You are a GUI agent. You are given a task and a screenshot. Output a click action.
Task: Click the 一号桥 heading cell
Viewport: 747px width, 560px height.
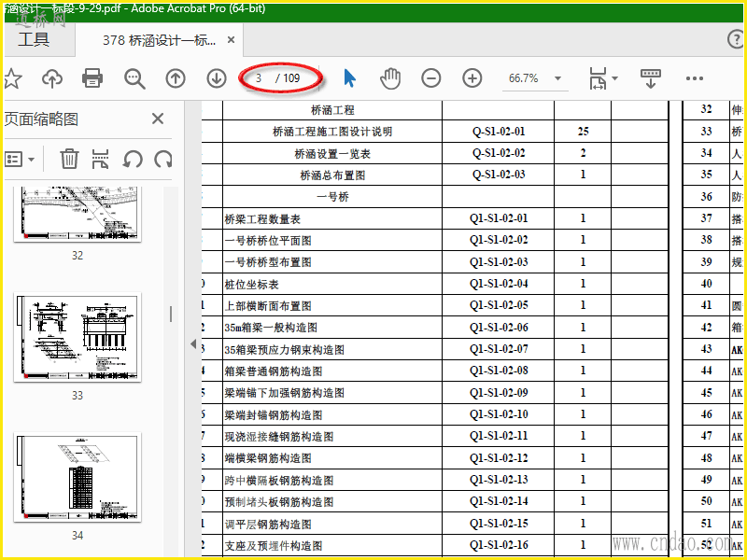(x=332, y=197)
